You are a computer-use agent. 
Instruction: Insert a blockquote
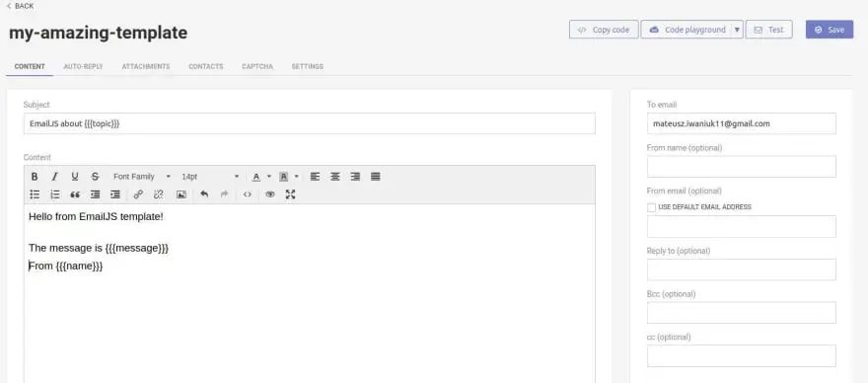[75, 194]
